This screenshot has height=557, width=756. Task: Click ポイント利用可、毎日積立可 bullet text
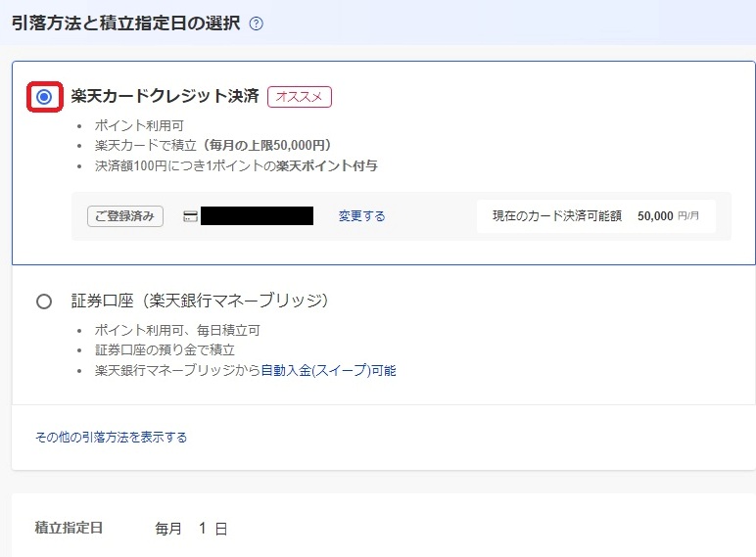177,330
